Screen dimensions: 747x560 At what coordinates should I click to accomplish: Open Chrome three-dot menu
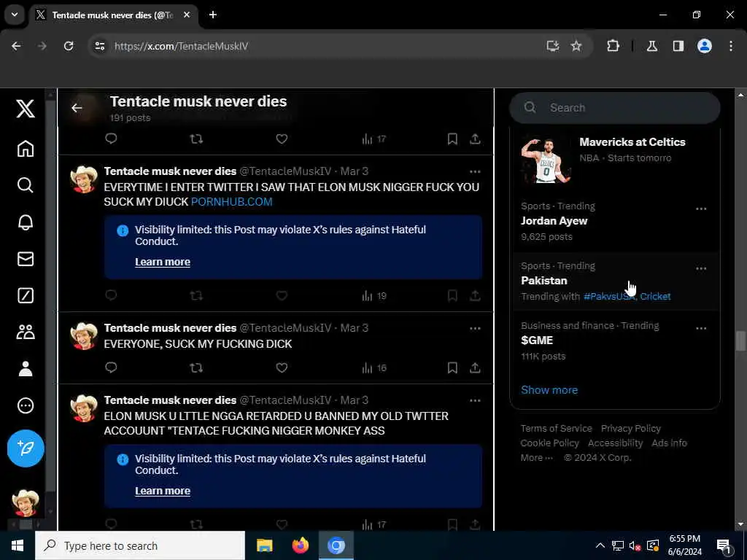point(731,46)
